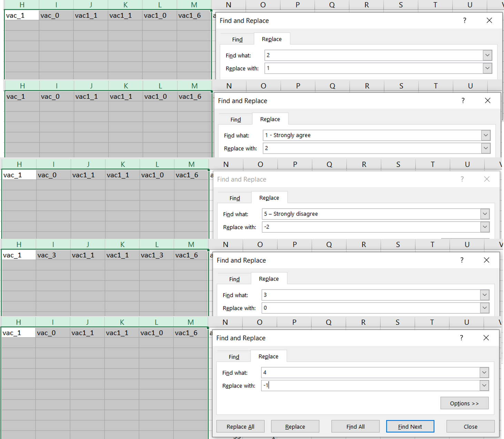Click the Replace button beside Replace All
The image size is (504, 439).
(x=295, y=426)
